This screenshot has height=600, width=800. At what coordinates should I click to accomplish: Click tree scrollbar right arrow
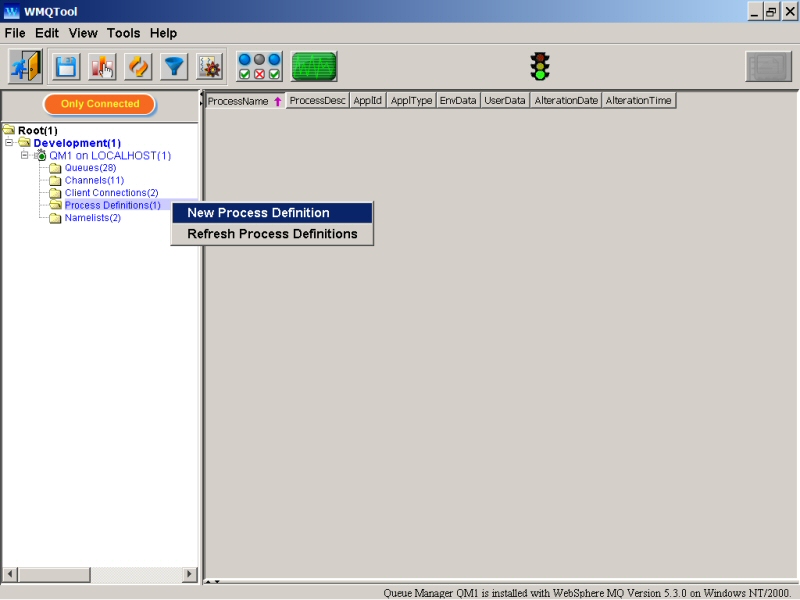coord(189,574)
